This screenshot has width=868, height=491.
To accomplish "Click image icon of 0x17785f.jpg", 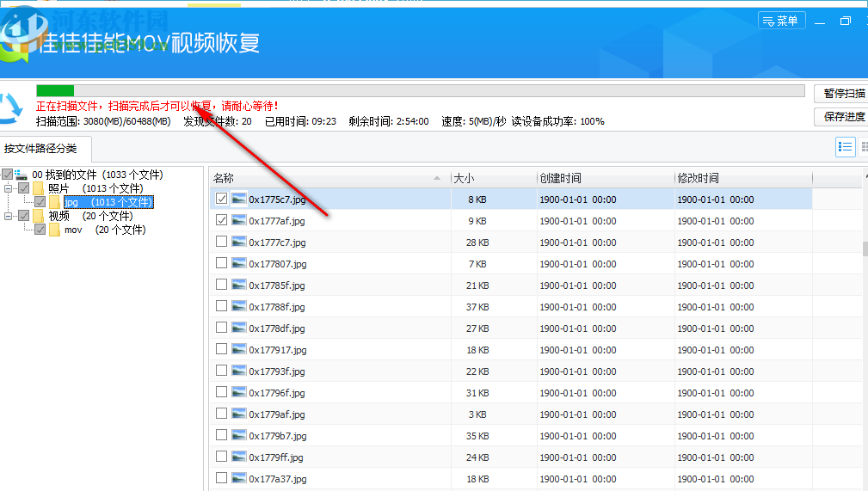I will point(238,285).
